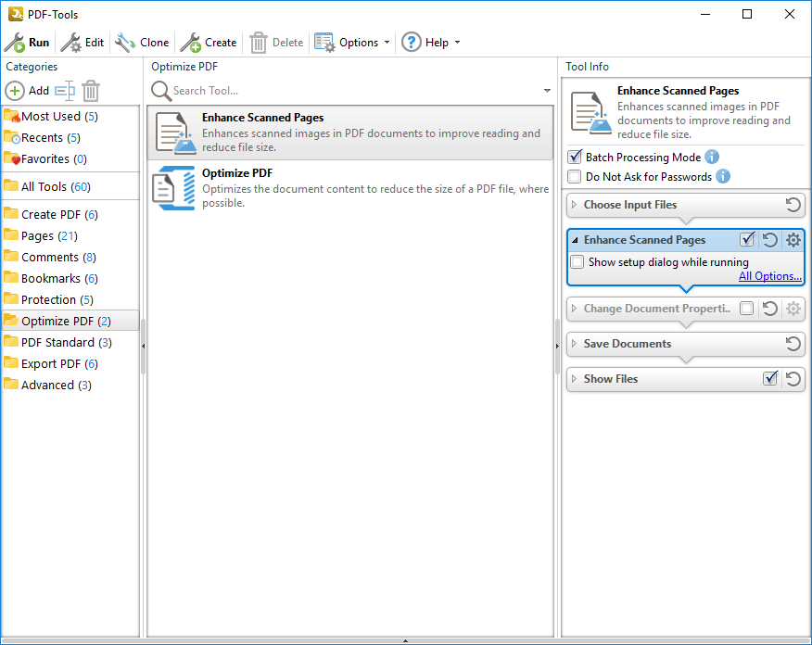This screenshot has height=645, width=812.
Task: Click the search magnifier icon
Action: click(x=161, y=91)
